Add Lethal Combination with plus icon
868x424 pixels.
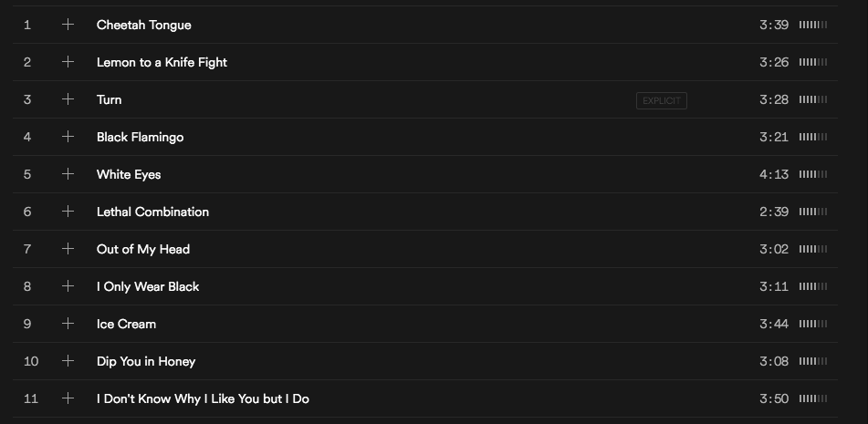68,212
